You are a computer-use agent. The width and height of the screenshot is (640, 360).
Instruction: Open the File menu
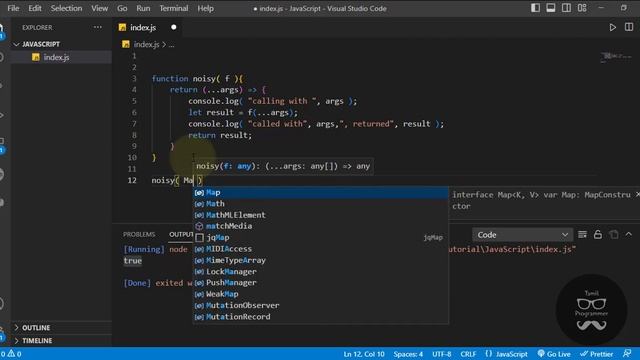(x=13, y=8)
